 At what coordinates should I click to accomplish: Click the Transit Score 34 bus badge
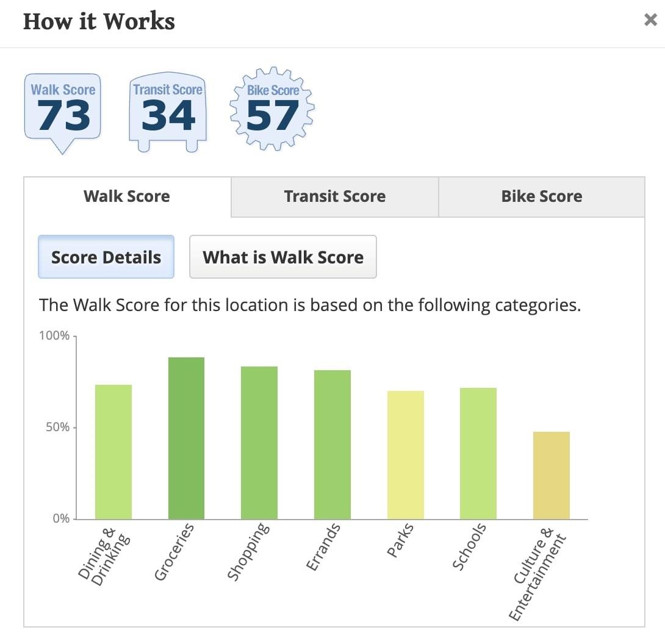pos(168,112)
